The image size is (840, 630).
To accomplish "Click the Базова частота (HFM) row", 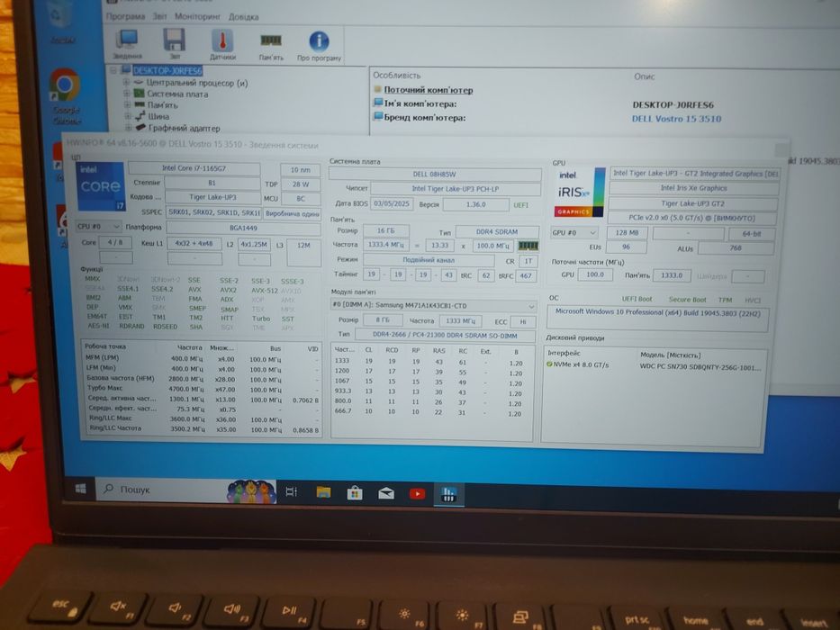I will pyautogui.click(x=202, y=379).
